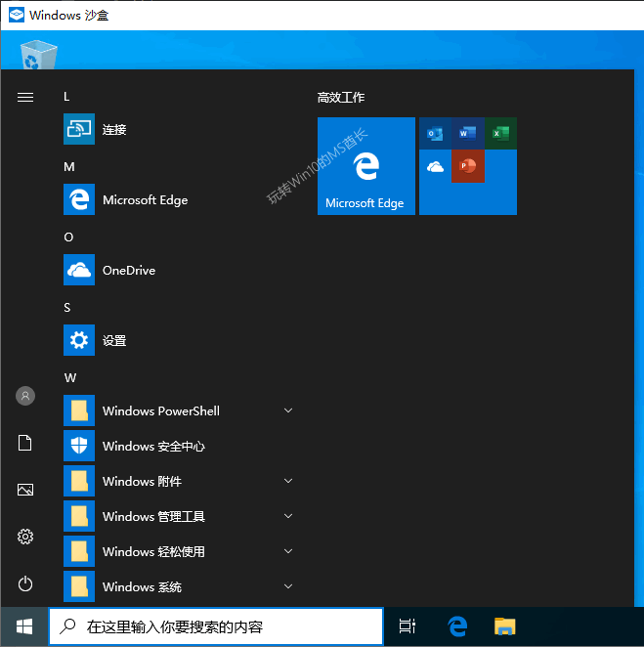644x647 pixels.
Task: Click the 高效工作 tile group title
Action: (x=341, y=98)
